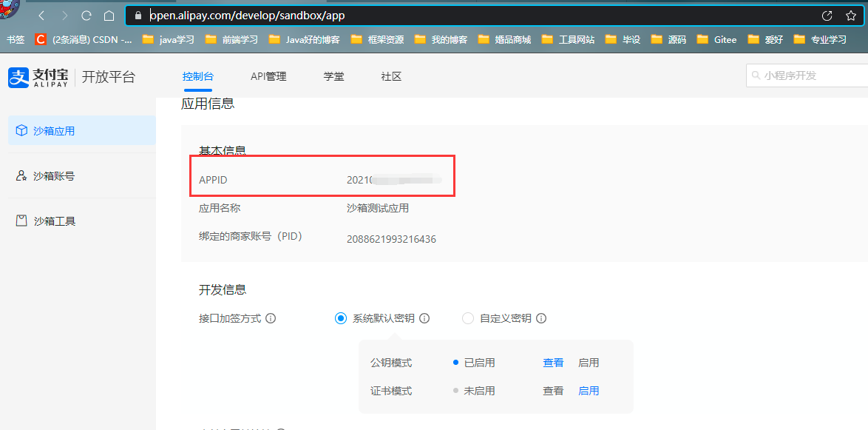Open the 社区 tab
868x430 pixels.
tap(391, 76)
